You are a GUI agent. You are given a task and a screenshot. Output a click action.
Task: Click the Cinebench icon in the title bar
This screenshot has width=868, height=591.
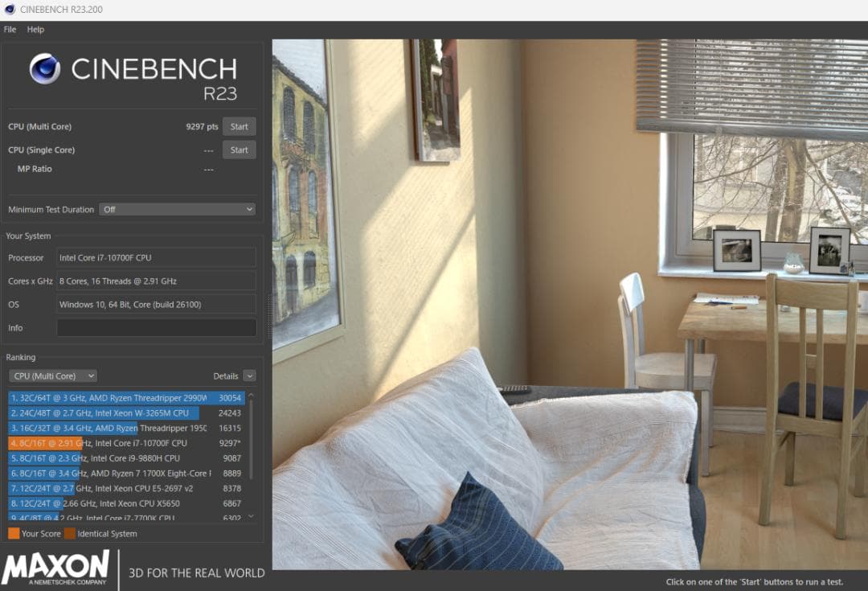pos(10,10)
